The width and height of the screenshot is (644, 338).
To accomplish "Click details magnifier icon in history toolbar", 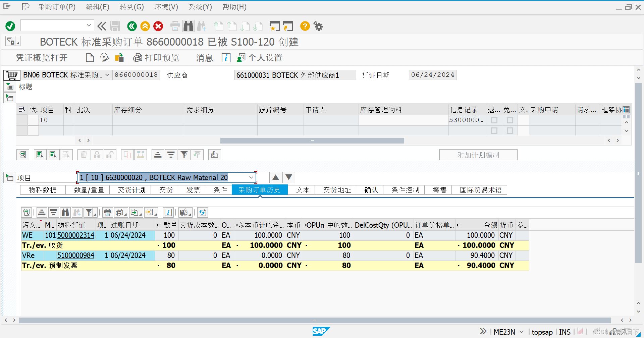I will 26,212.
